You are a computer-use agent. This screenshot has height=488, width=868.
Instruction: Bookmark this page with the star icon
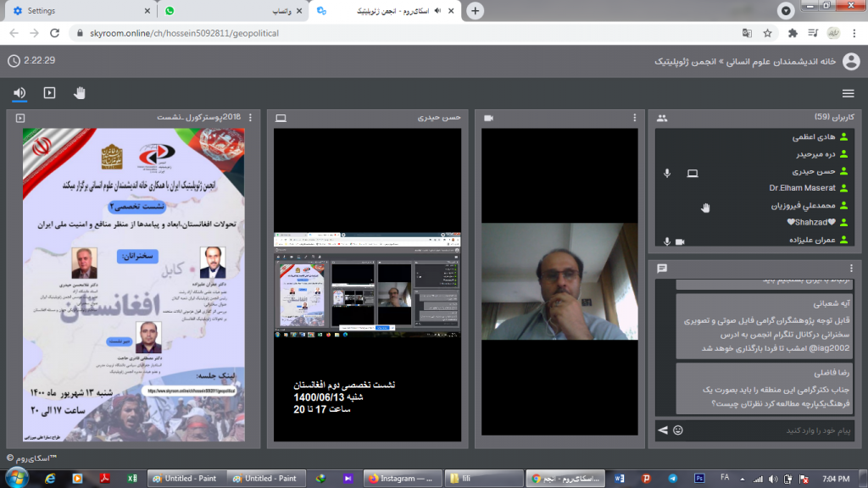(767, 34)
